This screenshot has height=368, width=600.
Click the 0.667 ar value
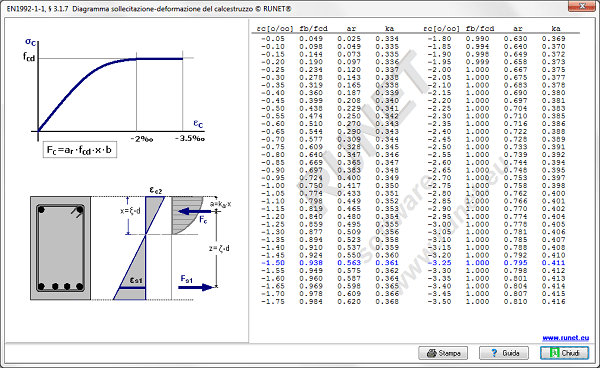pos(515,70)
